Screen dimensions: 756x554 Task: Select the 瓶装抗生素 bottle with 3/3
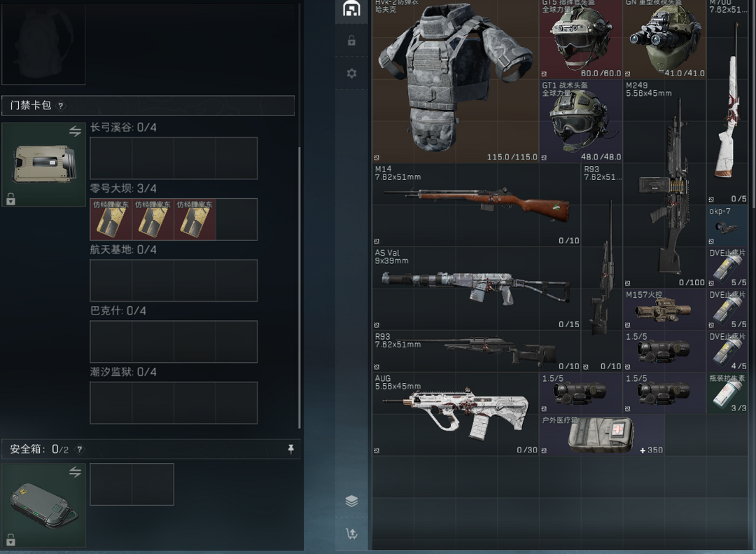[727, 394]
